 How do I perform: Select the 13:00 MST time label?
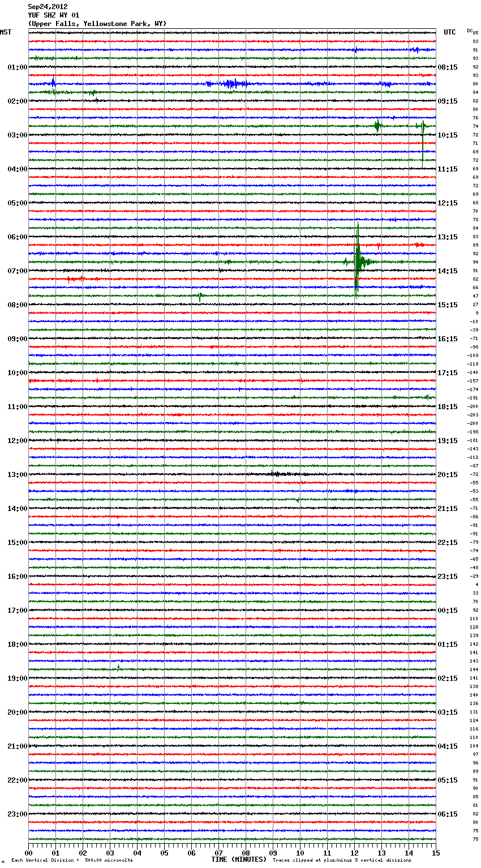[x=18, y=475]
